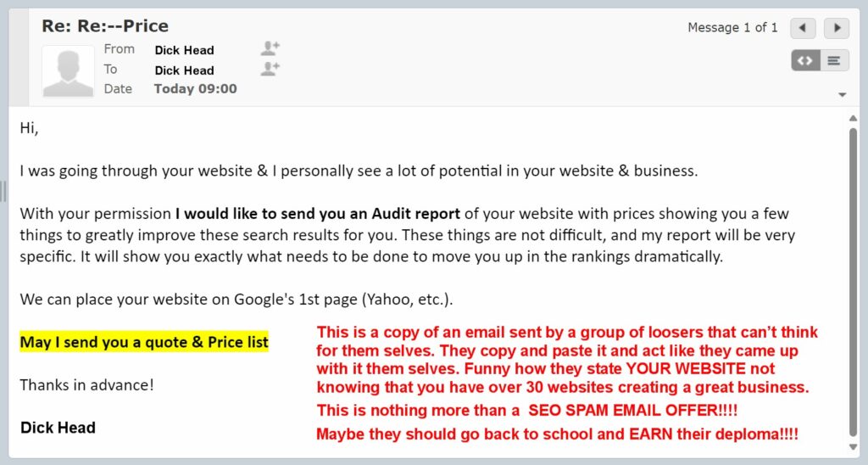Viewport: 868px width, 465px height.
Task: Click the "Re: Re:--Price" subject line
Action: click(105, 26)
